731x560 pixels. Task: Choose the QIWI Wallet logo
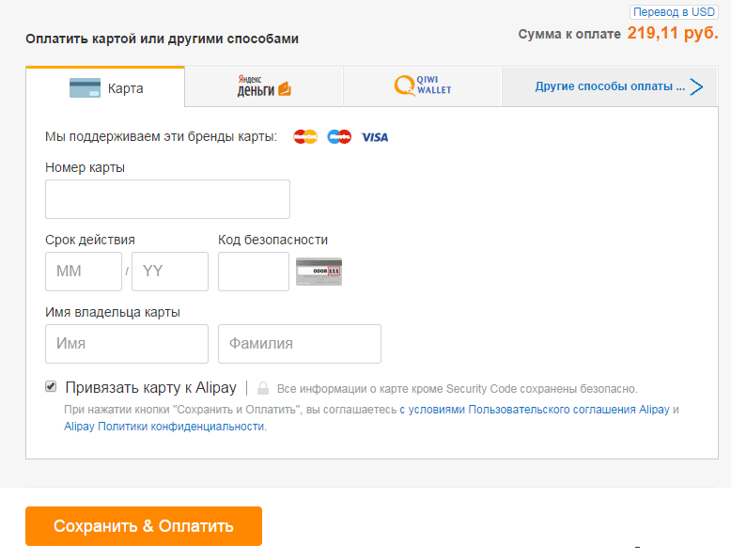(423, 86)
